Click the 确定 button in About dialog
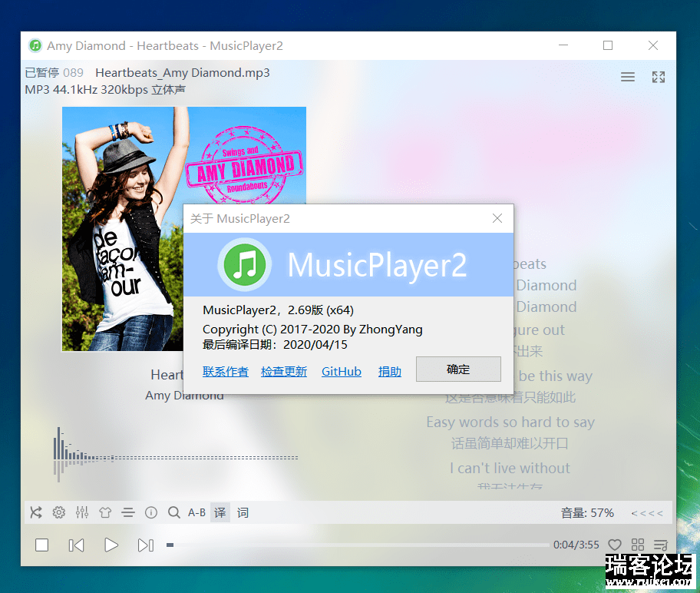 pos(458,369)
